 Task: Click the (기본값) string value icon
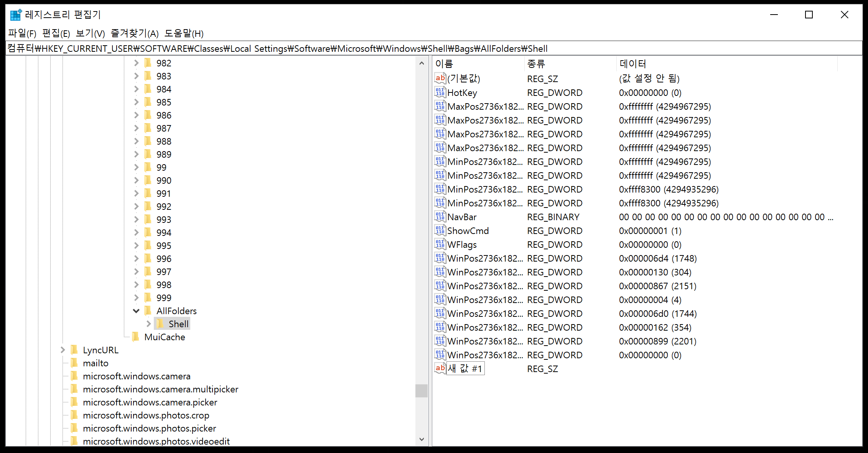click(440, 78)
